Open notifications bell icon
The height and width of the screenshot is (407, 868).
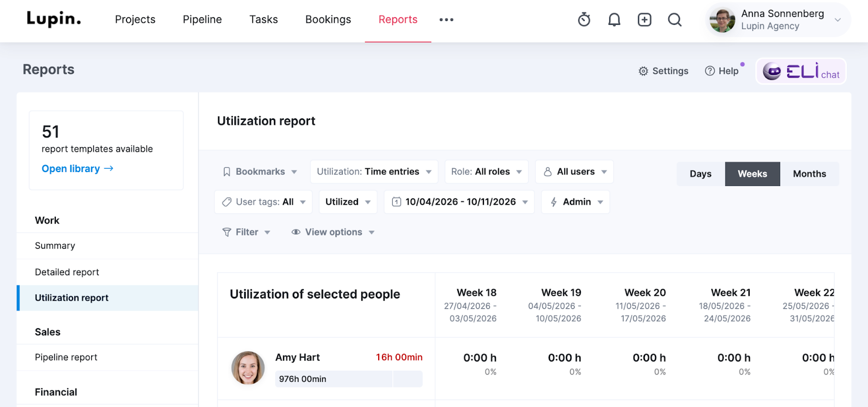pyautogui.click(x=614, y=20)
